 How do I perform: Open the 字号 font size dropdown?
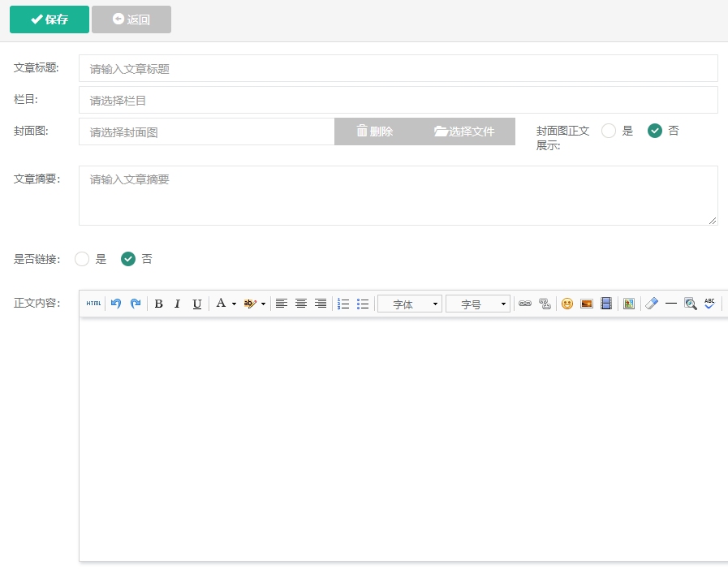[x=478, y=304]
